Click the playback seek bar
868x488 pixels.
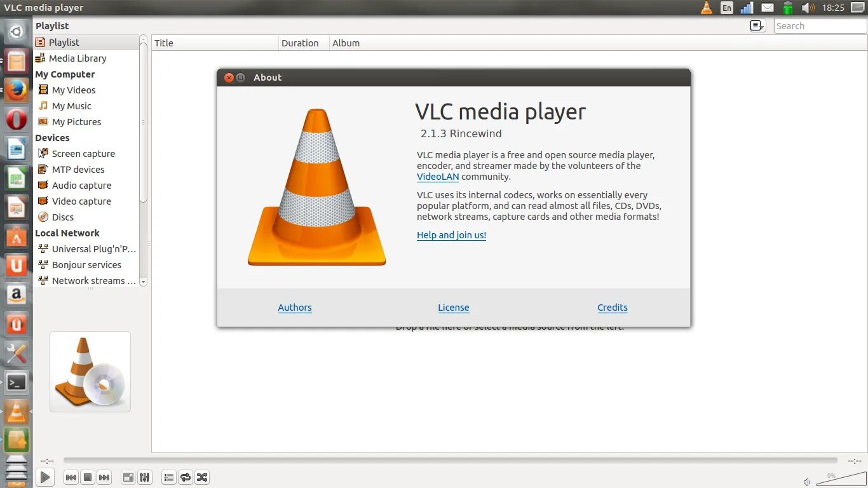450,461
